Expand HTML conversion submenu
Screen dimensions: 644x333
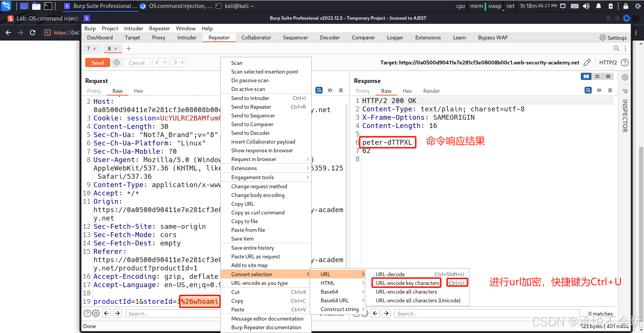[x=338, y=283]
